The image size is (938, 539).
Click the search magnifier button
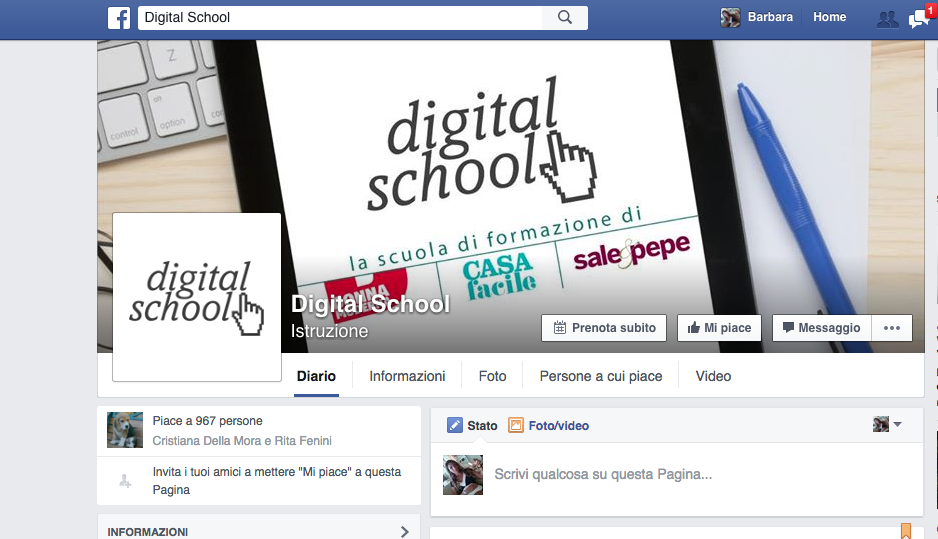pyautogui.click(x=564, y=18)
